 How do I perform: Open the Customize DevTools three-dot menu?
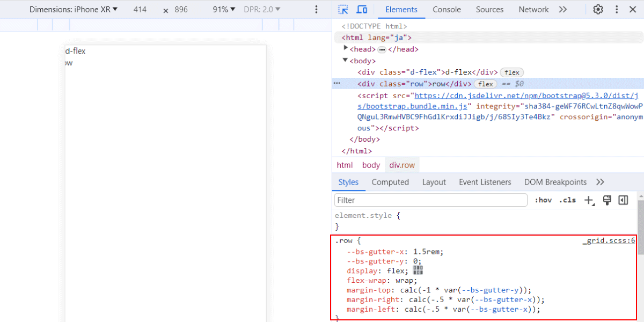pyautogui.click(x=617, y=10)
